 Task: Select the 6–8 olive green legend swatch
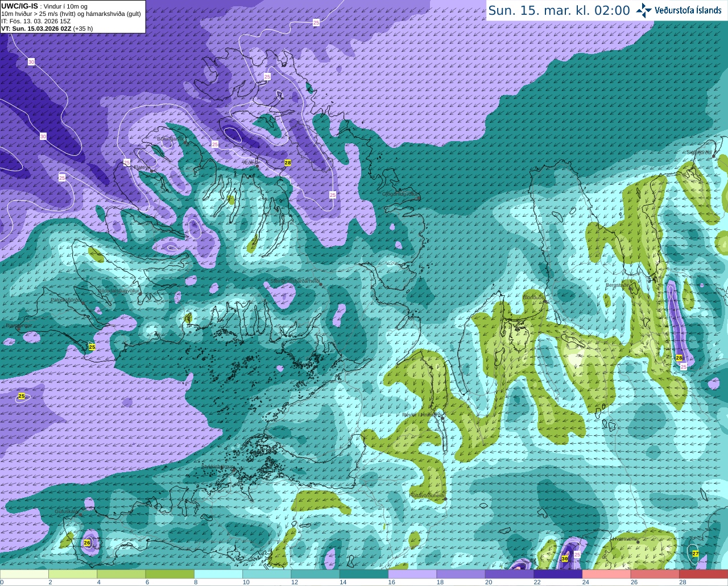point(170,574)
